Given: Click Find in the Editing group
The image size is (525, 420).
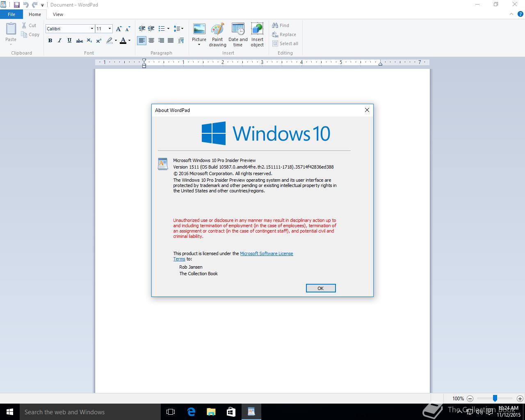Looking at the screenshot, I should point(281,25).
